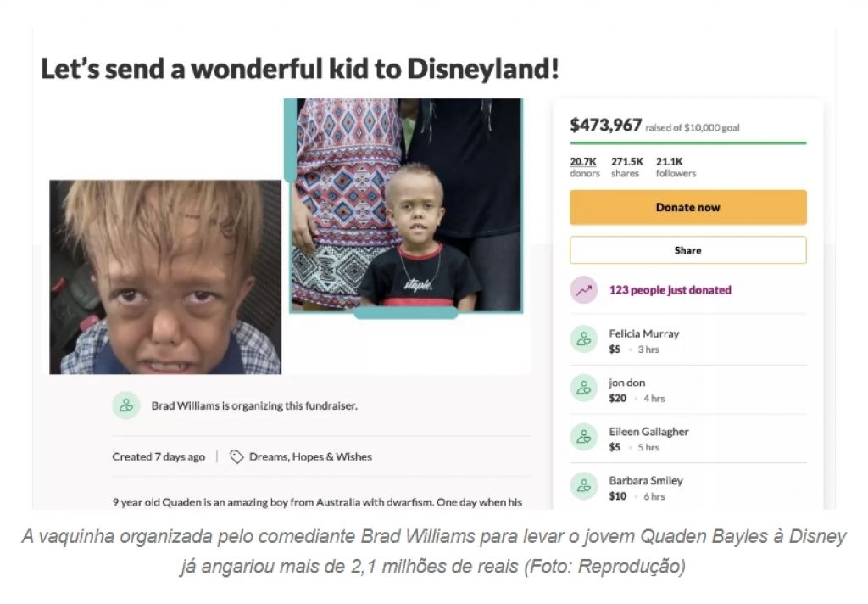Click the 123 people just donated text
Screen dimensions: 868x604
[670, 290]
